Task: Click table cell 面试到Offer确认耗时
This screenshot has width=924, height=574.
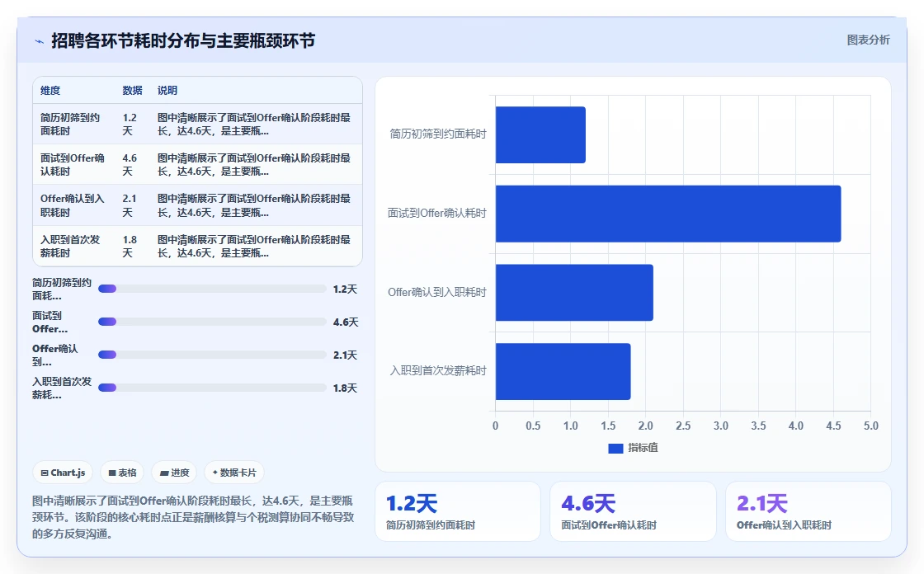Action: click(72, 165)
